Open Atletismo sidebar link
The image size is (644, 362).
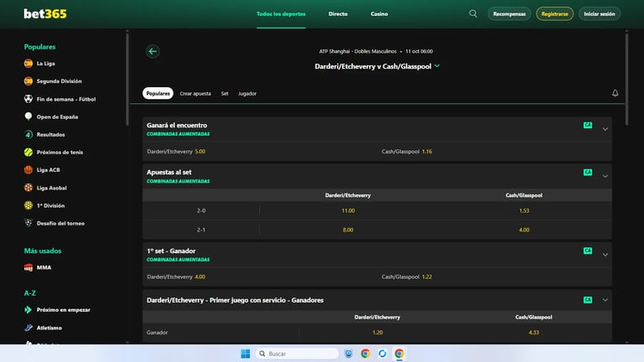coord(49,328)
